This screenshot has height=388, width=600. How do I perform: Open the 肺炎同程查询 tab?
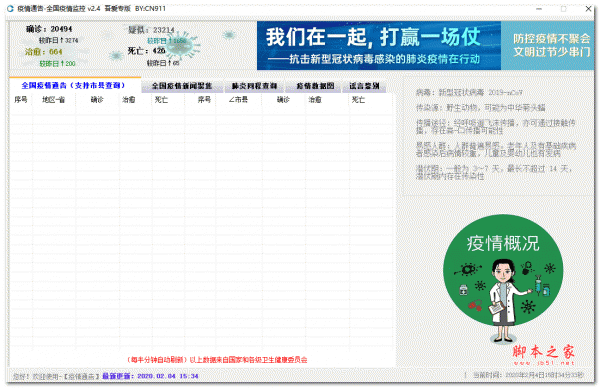254,86
